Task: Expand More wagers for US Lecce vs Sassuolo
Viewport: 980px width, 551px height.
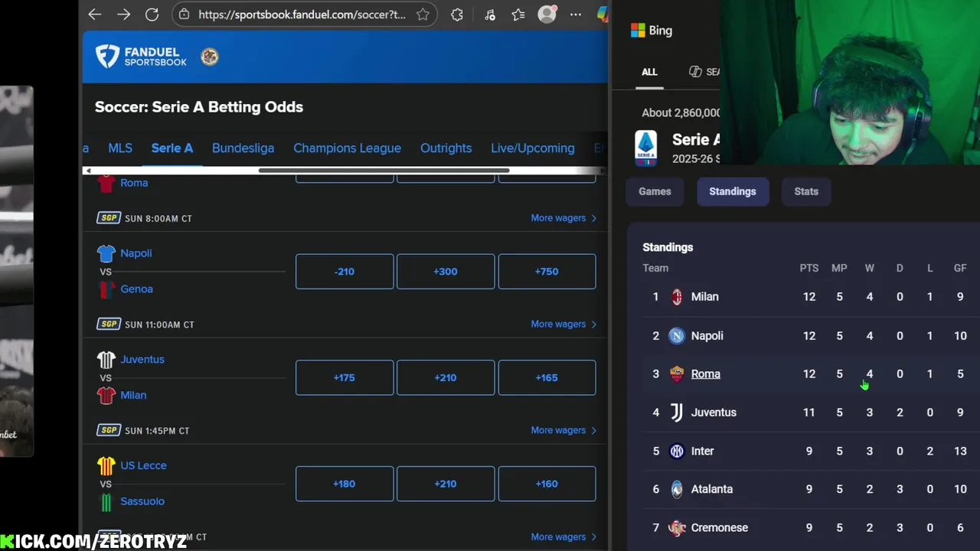Action: [x=563, y=536]
